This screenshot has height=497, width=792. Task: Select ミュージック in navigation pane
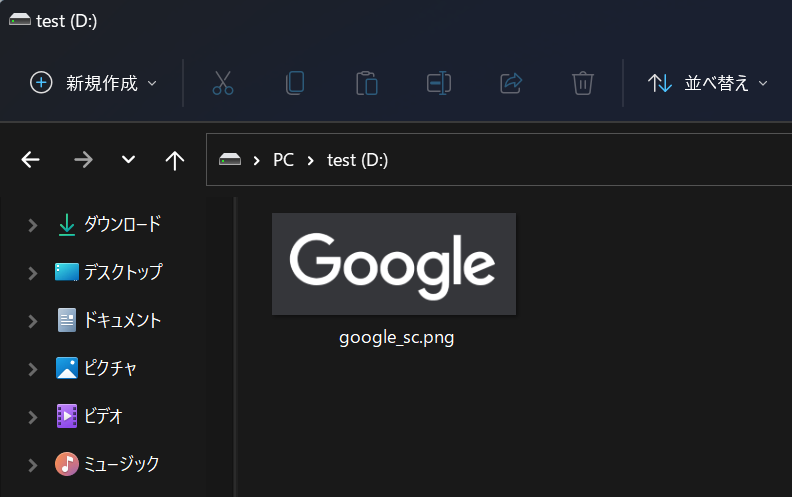(x=107, y=464)
